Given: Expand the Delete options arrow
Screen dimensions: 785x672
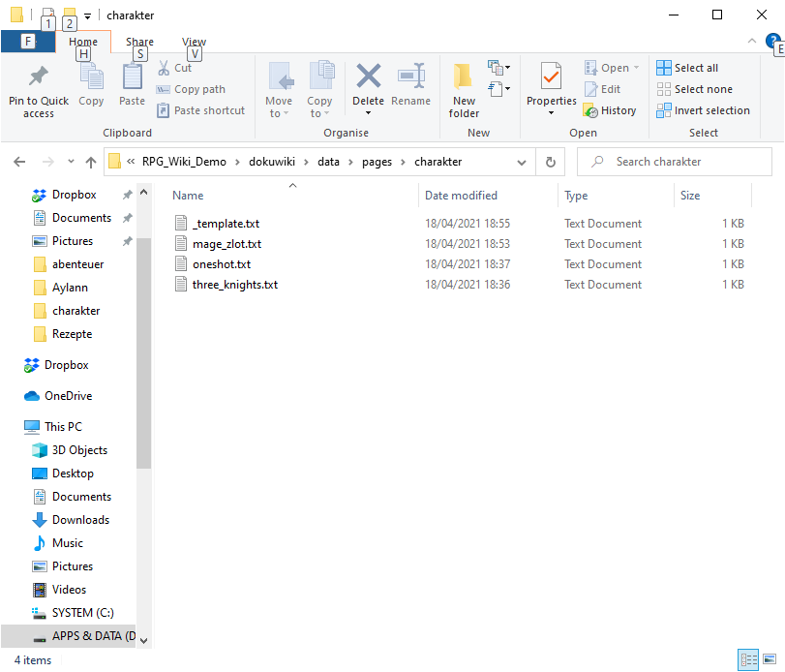Looking at the screenshot, I should coord(369,113).
